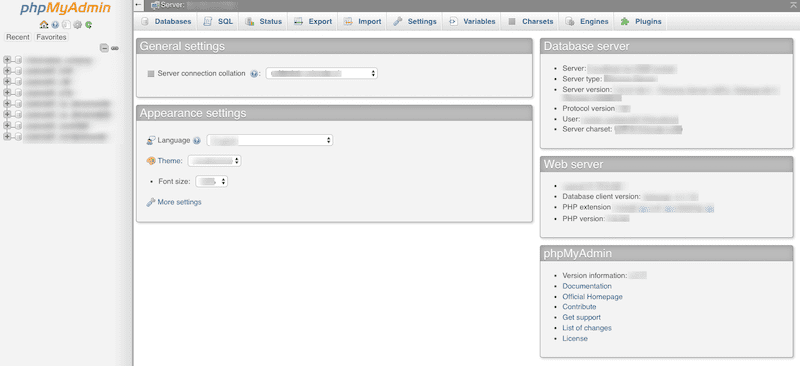Click the Database client version: label

coord(601,197)
